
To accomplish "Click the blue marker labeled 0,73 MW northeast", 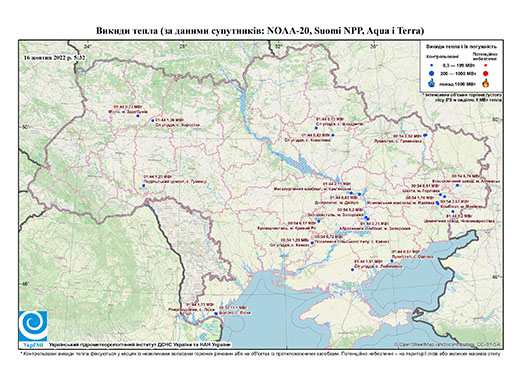I will point(316,128).
